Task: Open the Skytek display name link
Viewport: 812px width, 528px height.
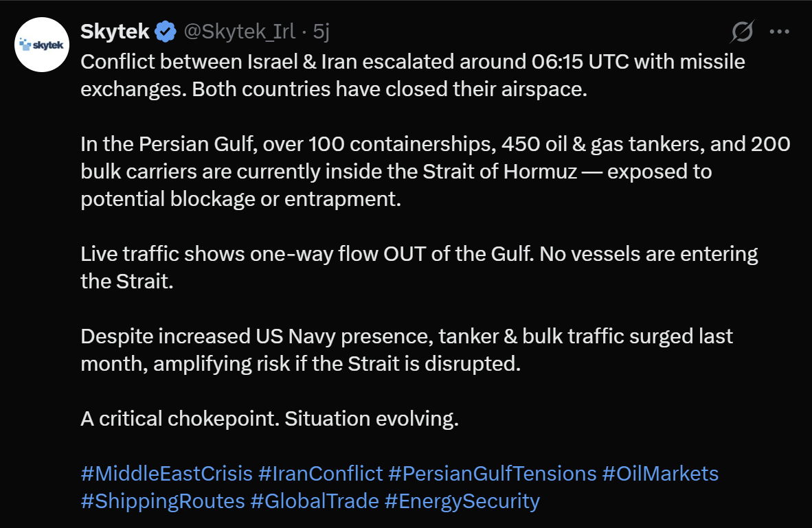Action: click(x=115, y=32)
